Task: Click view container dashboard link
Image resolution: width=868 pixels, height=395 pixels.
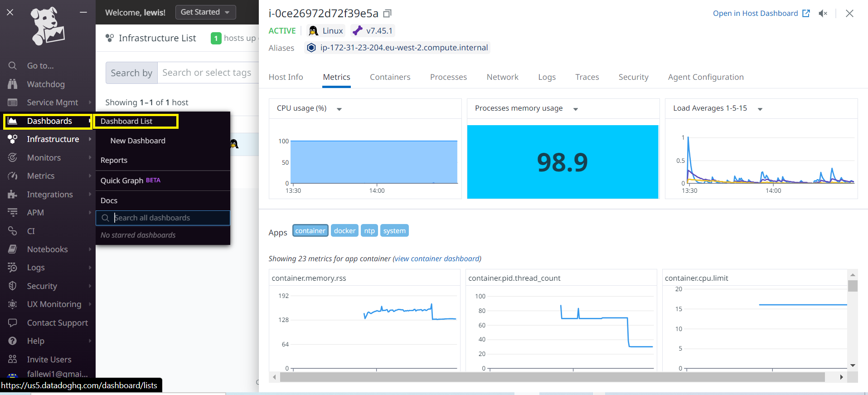Action: point(437,258)
